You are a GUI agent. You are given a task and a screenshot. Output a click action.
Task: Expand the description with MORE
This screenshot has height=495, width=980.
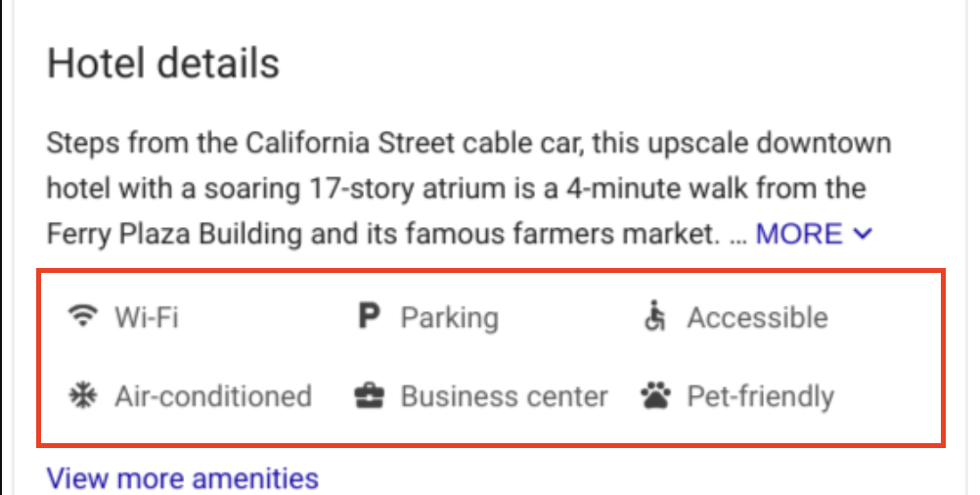click(x=799, y=234)
